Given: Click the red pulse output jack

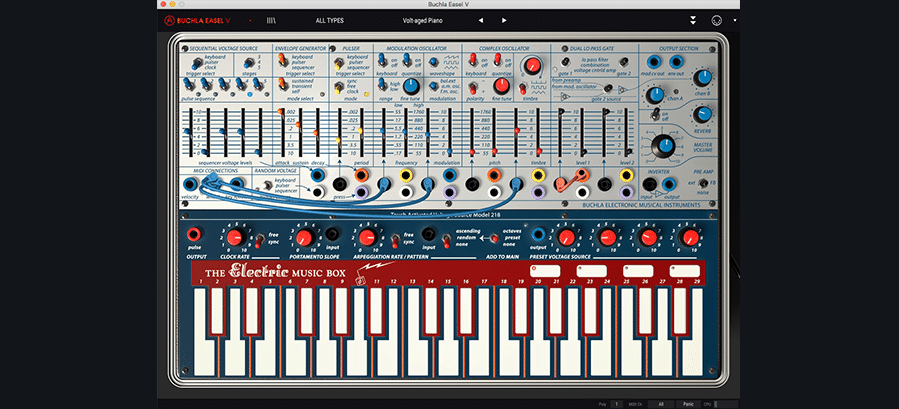Looking at the screenshot, I should [x=194, y=234].
